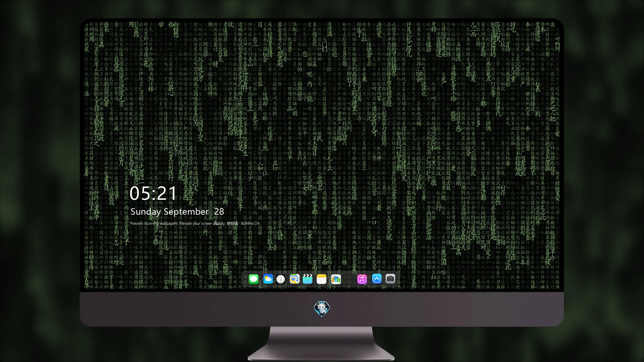
Task: Click the 壁纸迷 brand label
Action: point(232,223)
